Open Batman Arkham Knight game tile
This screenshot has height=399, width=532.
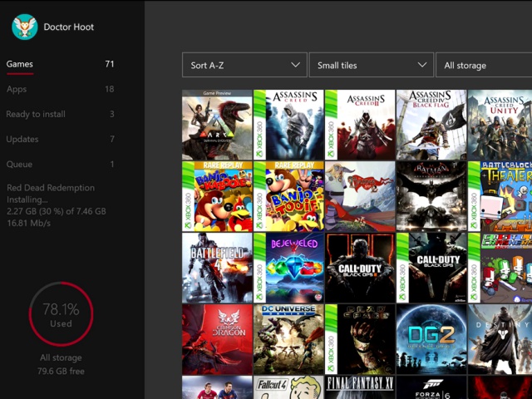click(431, 196)
